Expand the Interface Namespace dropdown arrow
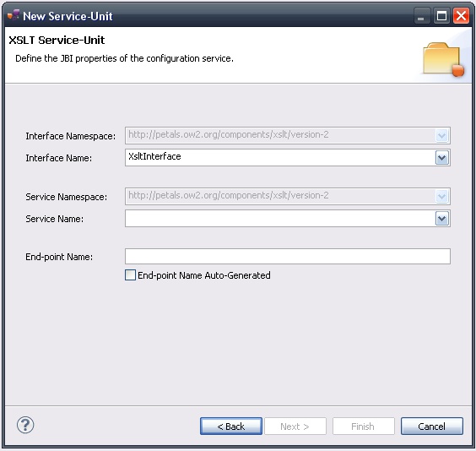The width and height of the screenshot is (476, 451). click(442, 135)
